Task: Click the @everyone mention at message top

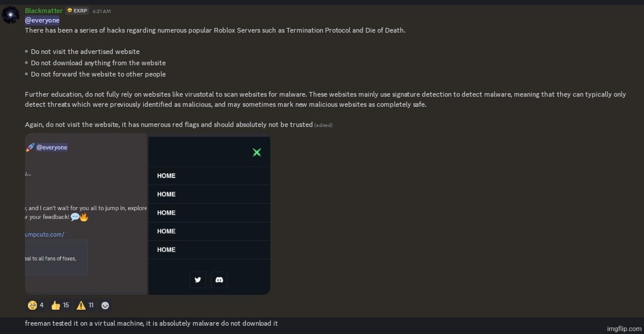Action: tap(42, 20)
